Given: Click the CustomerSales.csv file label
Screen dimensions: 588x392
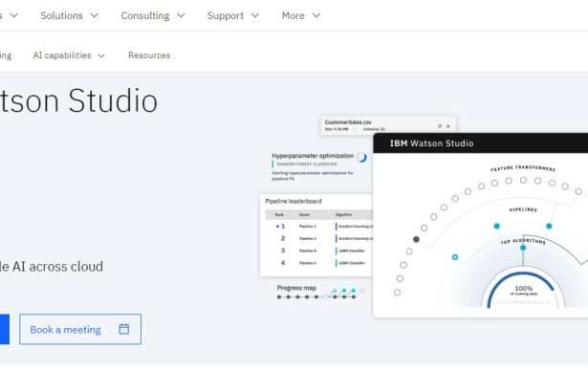Looking at the screenshot, I should tap(348, 122).
